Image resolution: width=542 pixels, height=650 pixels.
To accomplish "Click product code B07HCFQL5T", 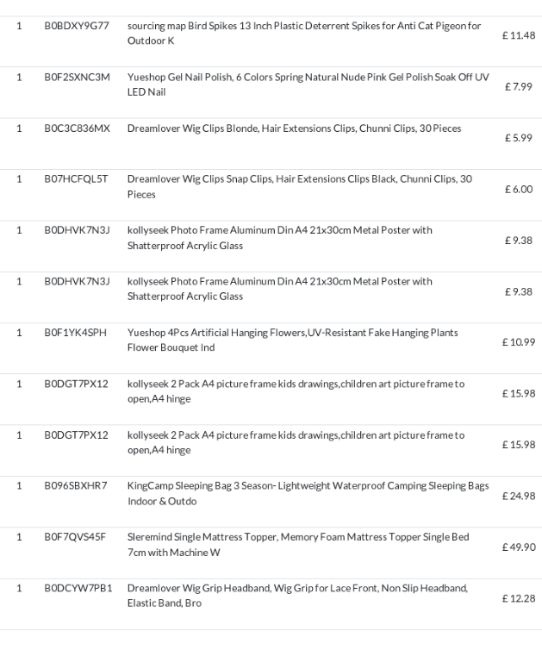I will [76, 179].
